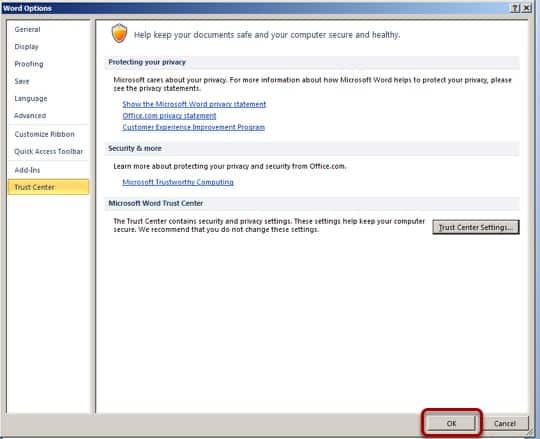
Task: Click the Security & more heading
Action: pos(135,148)
